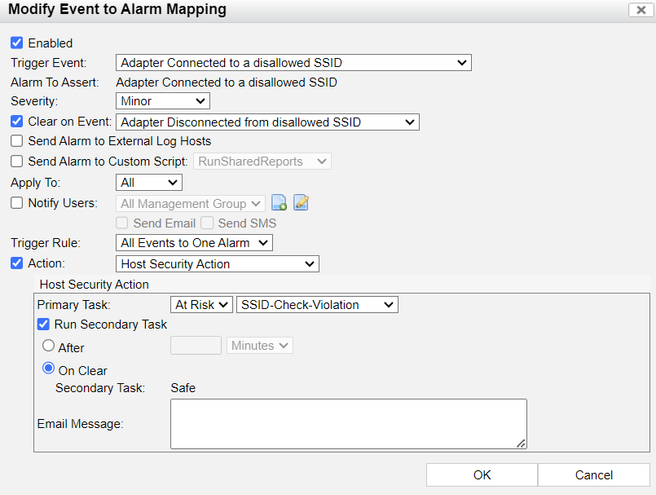Enable Send Alarm to Custom Script

16,161
